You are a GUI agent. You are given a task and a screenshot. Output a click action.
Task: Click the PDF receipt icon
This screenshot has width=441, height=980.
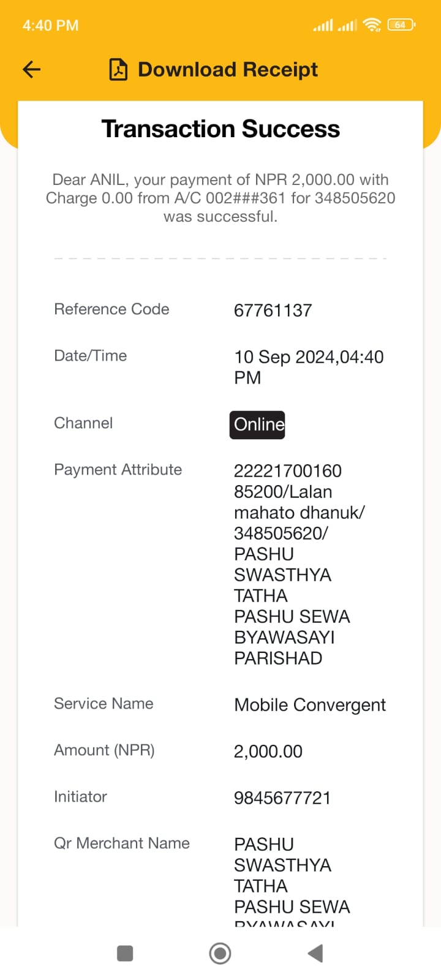click(118, 69)
